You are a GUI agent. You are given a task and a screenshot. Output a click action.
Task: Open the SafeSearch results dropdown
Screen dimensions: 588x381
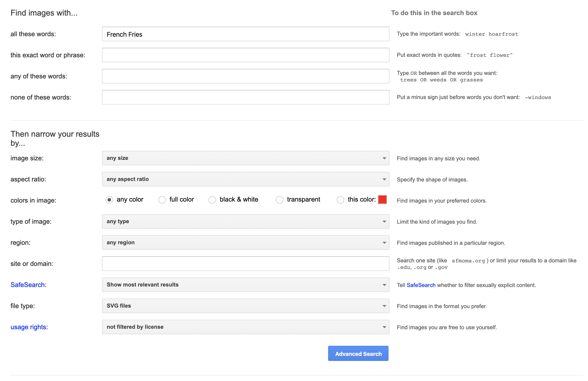(x=246, y=285)
